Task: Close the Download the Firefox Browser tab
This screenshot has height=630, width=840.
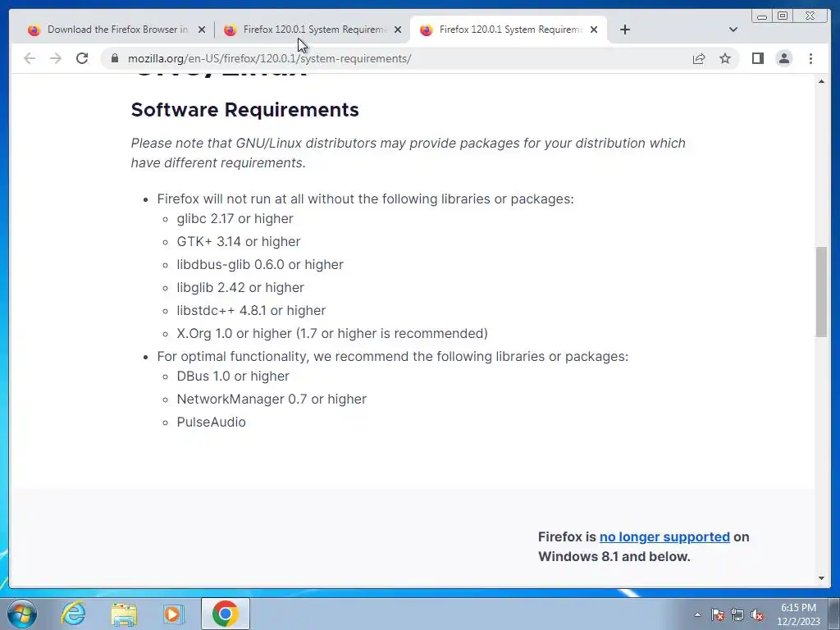Action: [202, 30]
